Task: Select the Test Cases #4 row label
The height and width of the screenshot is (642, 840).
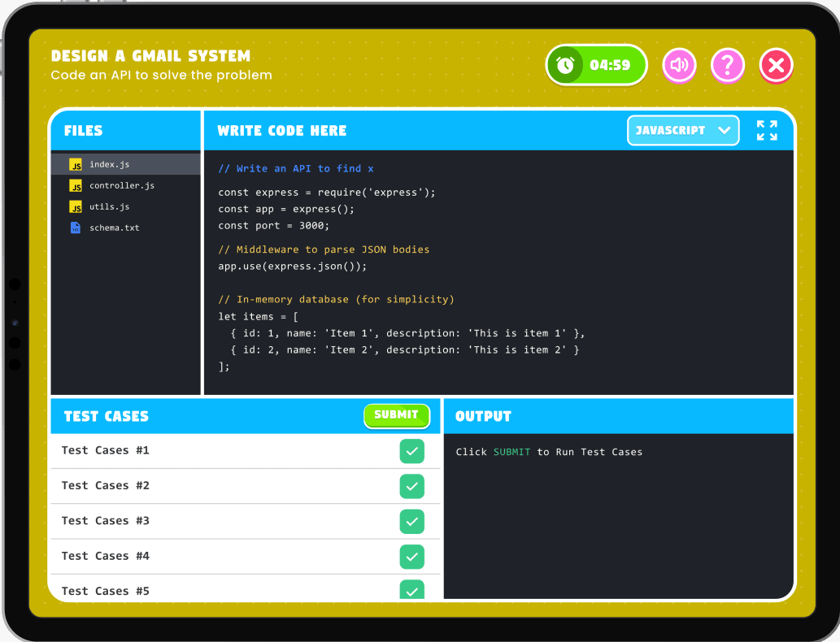Action: point(106,557)
